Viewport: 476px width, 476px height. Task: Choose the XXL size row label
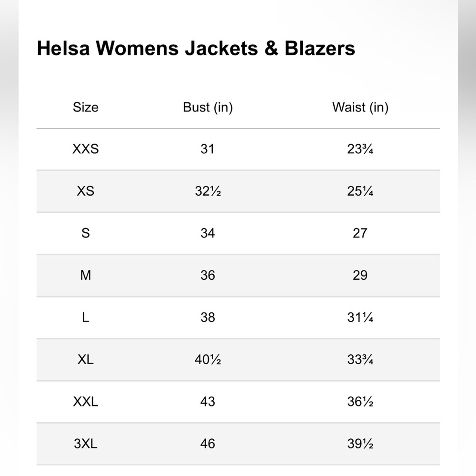pyautogui.click(x=86, y=402)
